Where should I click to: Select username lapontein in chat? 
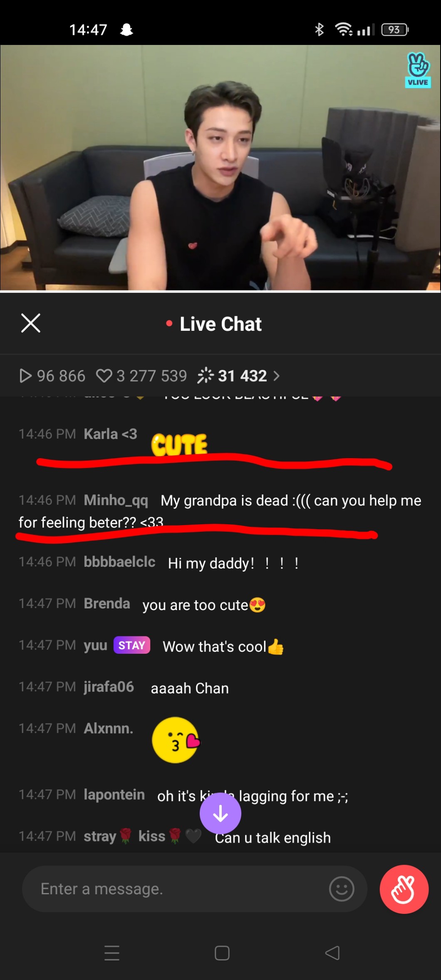114,795
